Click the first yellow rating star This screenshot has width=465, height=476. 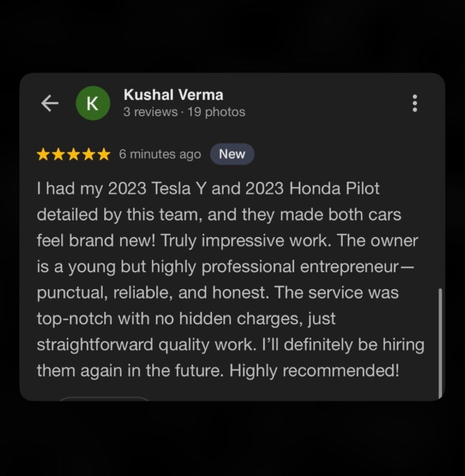(x=43, y=154)
